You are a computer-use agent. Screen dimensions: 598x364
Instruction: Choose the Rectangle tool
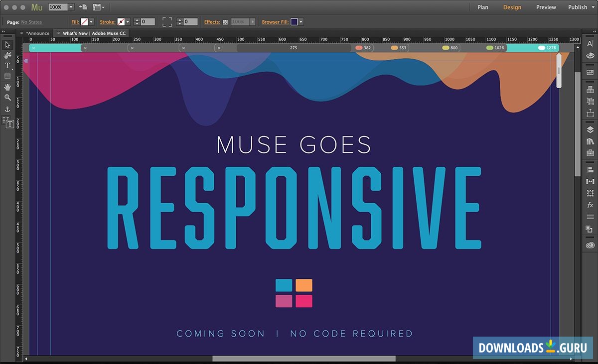(x=7, y=76)
